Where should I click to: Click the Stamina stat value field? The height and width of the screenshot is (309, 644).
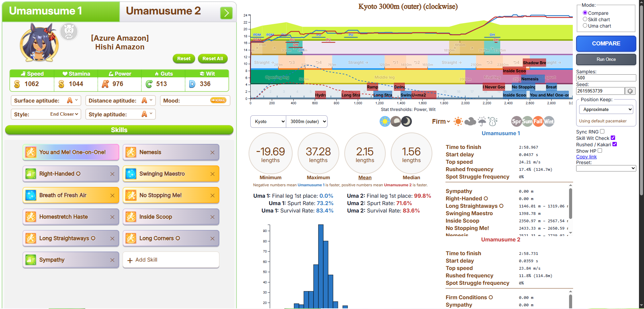tap(76, 84)
